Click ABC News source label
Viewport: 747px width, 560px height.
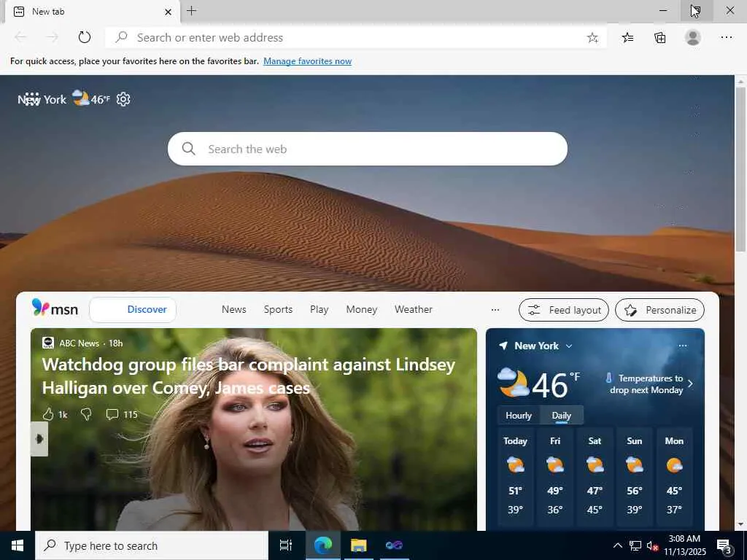[x=79, y=343]
